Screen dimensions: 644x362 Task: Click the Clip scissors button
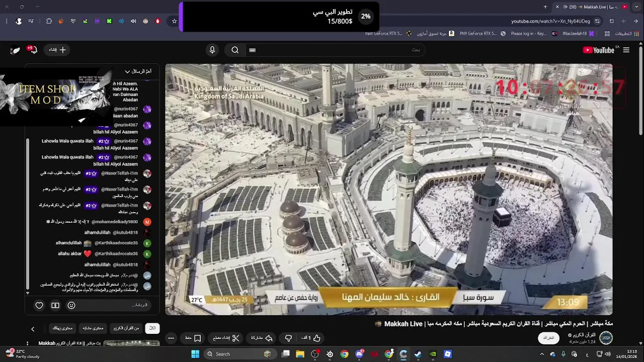coord(225,338)
